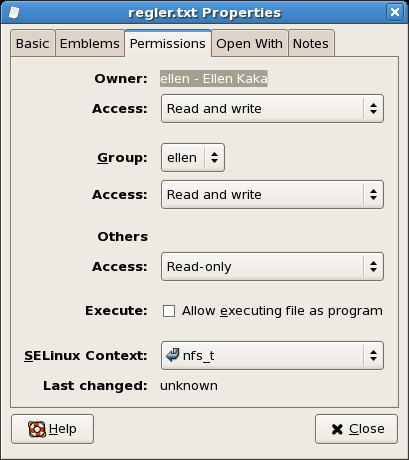Screen dimensions: 409x460
Task: Select the Permissions tab
Action: [168, 43]
